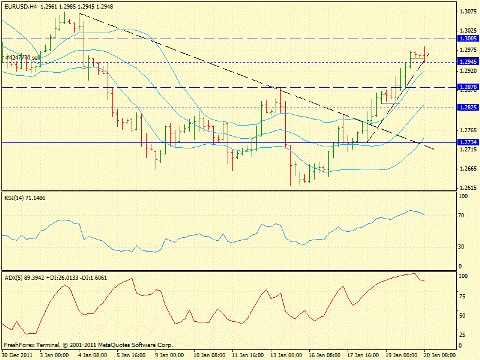
Task: Click the 1.2920 price axis label
Action: pyautogui.click(x=468, y=71)
